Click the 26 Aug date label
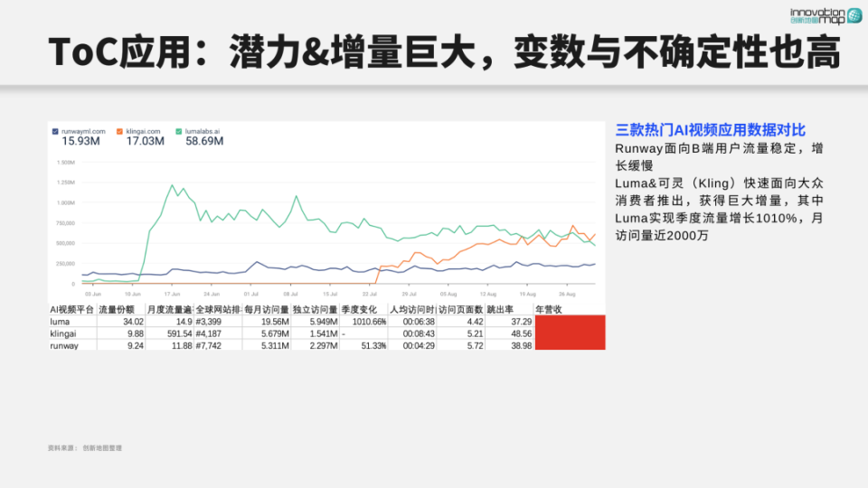 (567, 295)
